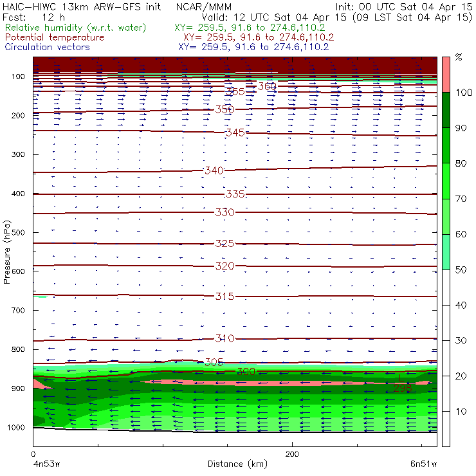Click the 300 contour label
476x476 pixels.
[246, 371]
